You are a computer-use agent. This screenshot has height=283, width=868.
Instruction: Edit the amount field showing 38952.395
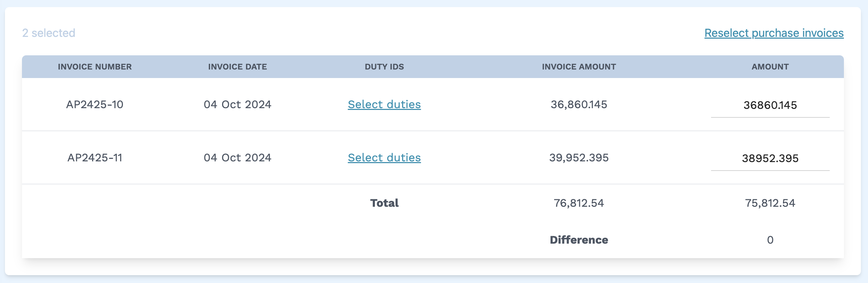pyautogui.click(x=770, y=159)
